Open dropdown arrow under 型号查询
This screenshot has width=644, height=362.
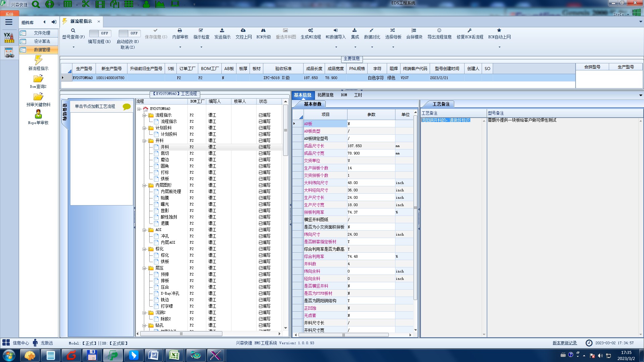tap(73, 47)
